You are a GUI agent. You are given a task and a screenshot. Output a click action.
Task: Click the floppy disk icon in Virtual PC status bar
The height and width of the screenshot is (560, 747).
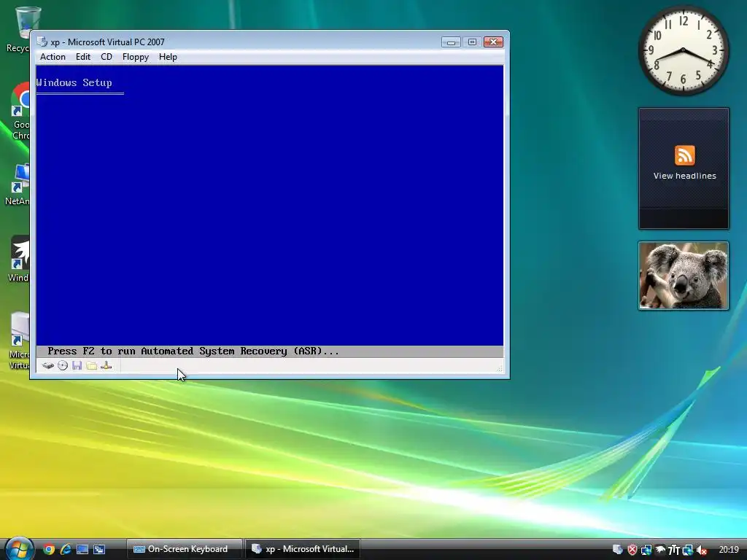(x=77, y=366)
